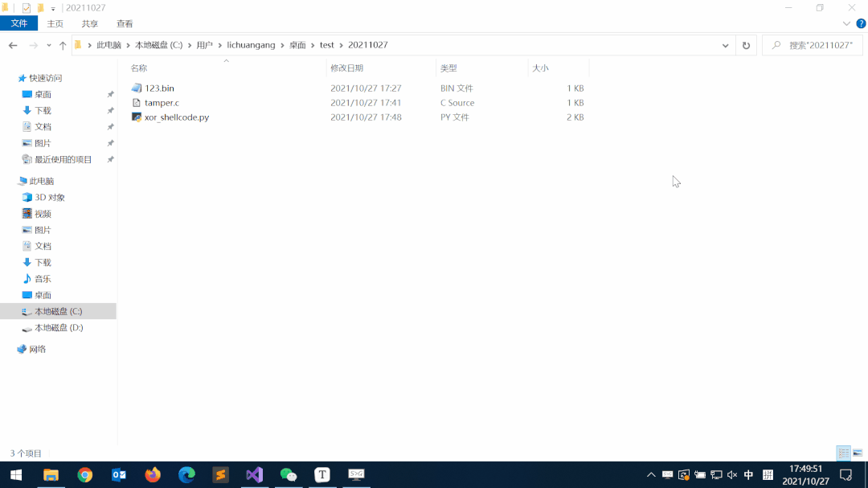This screenshot has width=868, height=488.
Task: Navigate to test in breadcrumb
Action: tap(326, 45)
